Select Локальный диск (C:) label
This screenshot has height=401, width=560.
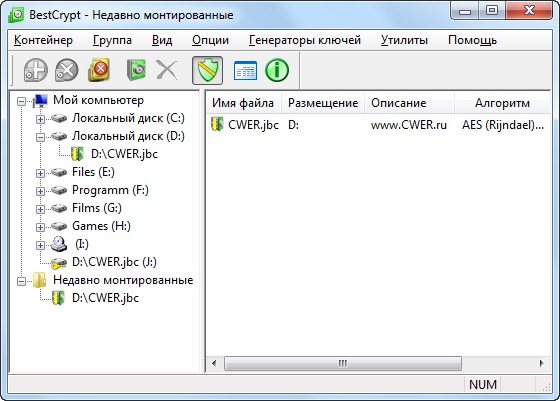pos(128,118)
